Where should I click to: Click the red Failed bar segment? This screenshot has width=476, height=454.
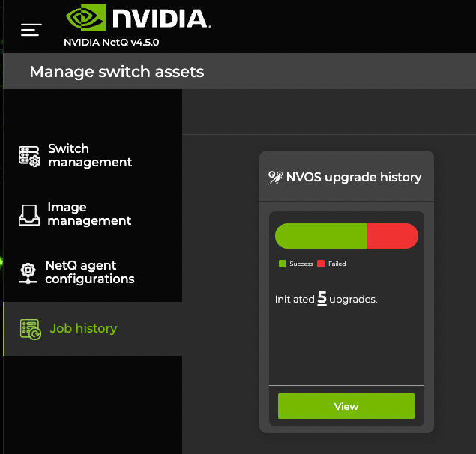click(392, 235)
